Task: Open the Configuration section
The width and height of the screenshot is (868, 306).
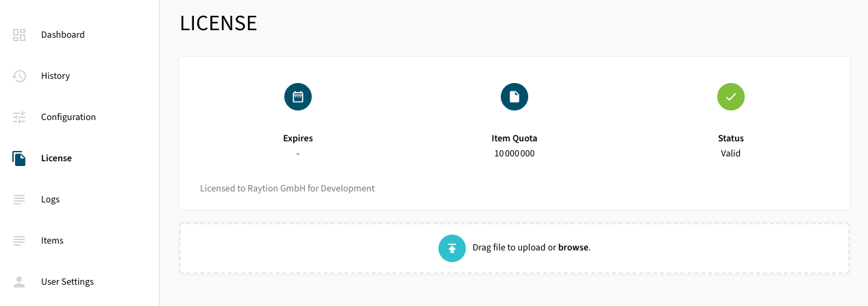Action: tap(69, 117)
